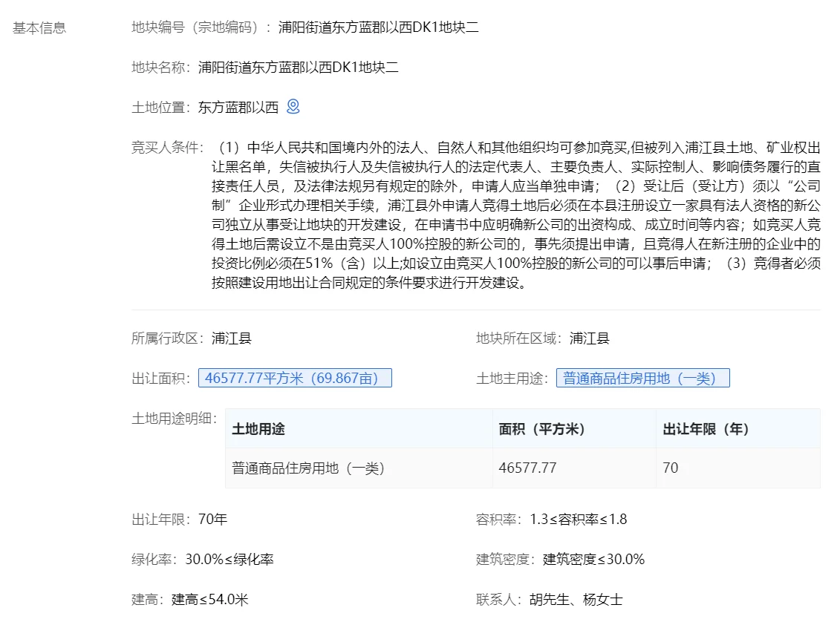Screen dimensions: 840x622
Task: Select the 土地主用途 label
Action: (512, 379)
